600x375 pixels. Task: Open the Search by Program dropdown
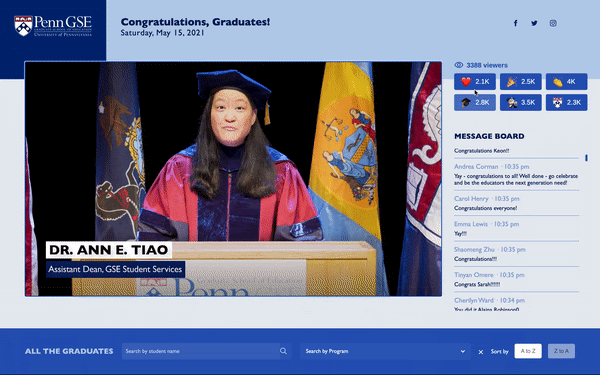point(385,351)
